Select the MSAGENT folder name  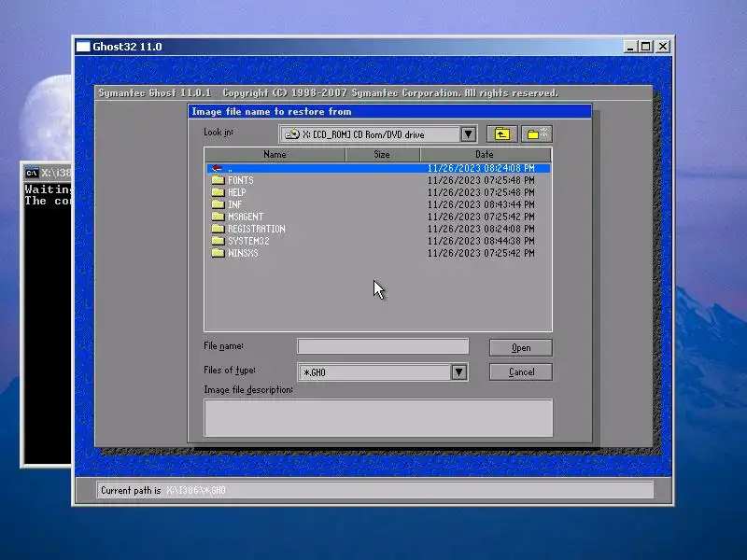[x=246, y=217]
